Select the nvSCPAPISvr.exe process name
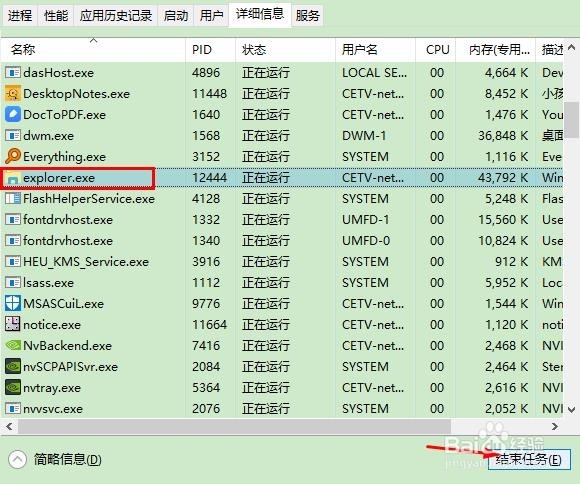This screenshot has height=484, width=580. pos(70,367)
